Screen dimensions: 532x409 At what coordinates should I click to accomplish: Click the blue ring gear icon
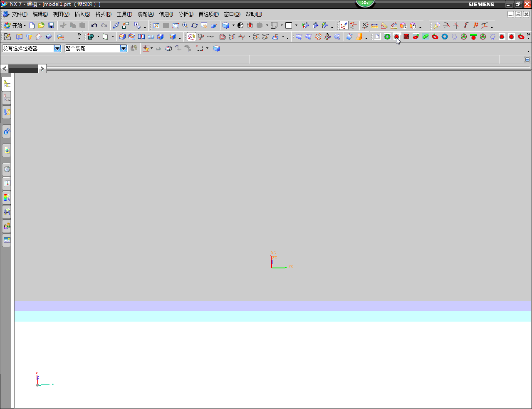coord(445,37)
